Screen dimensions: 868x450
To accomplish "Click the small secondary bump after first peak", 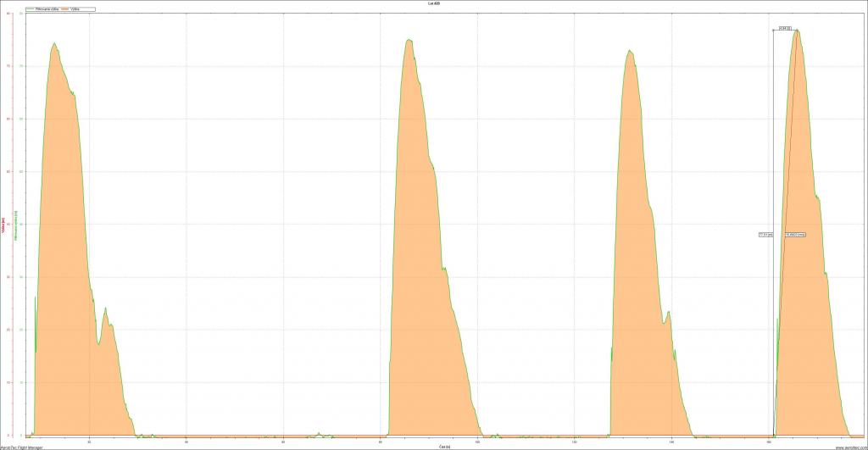I will [105, 309].
